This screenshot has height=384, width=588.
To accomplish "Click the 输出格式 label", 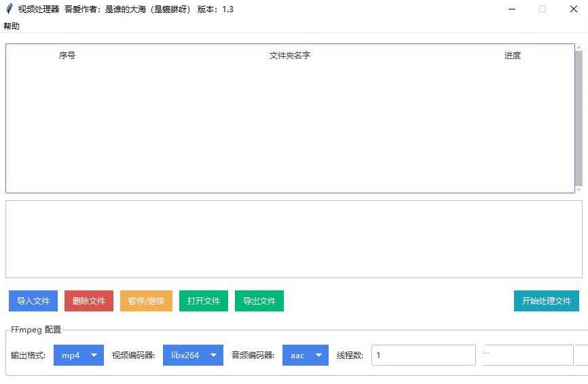I will (x=28, y=355).
